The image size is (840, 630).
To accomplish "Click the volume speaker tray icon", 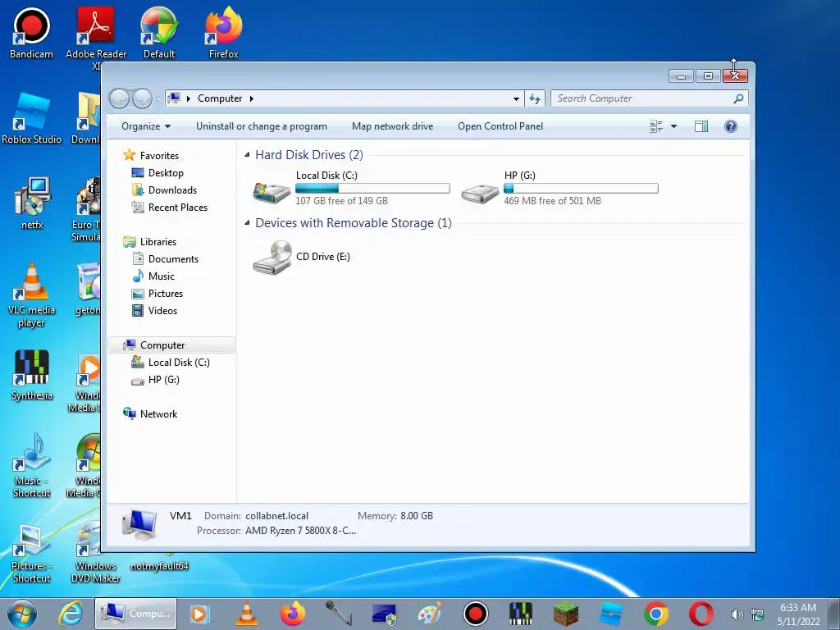I will click(737, 614).
